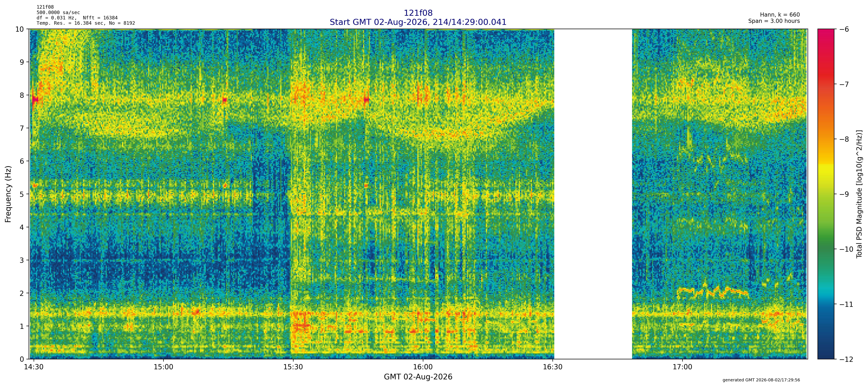Click the "Hann, k = 660" window label

tap(780, 15)
